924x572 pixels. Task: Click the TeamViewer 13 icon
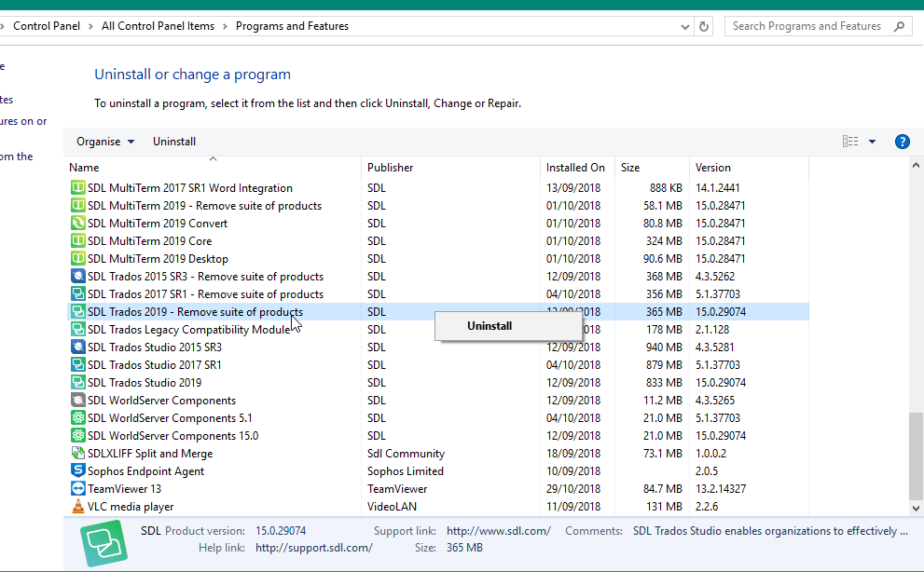[77, 488]
